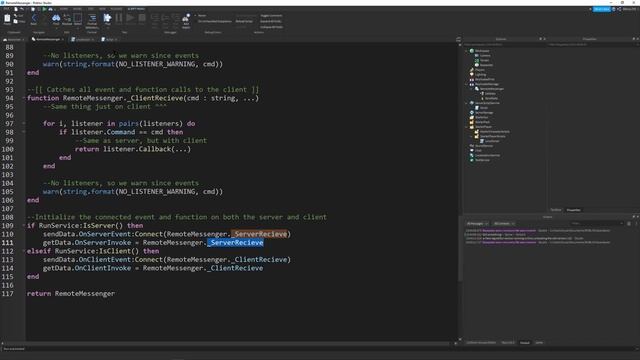Select ServerStorage in Explorer
640x360 pixels.
pyautogui.click(x=484, y=113)
